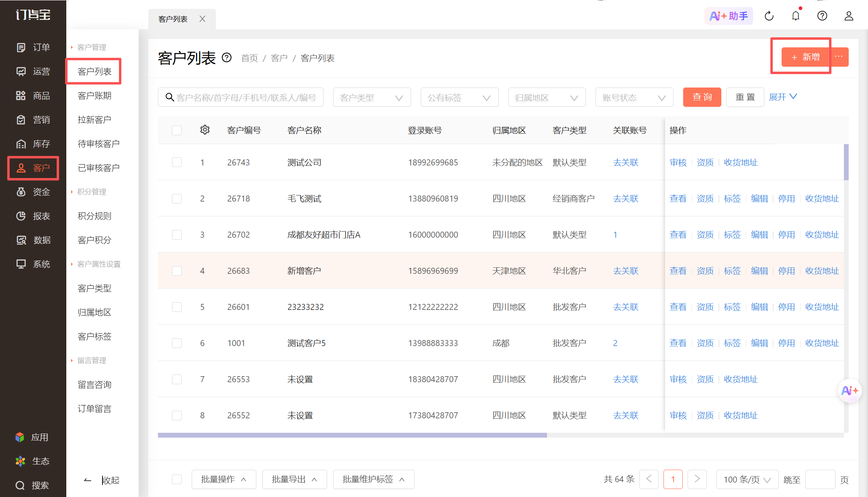This screenshot has height=497, width=868.
Task: Open the user account icon
Action: [x=849, y=16]
